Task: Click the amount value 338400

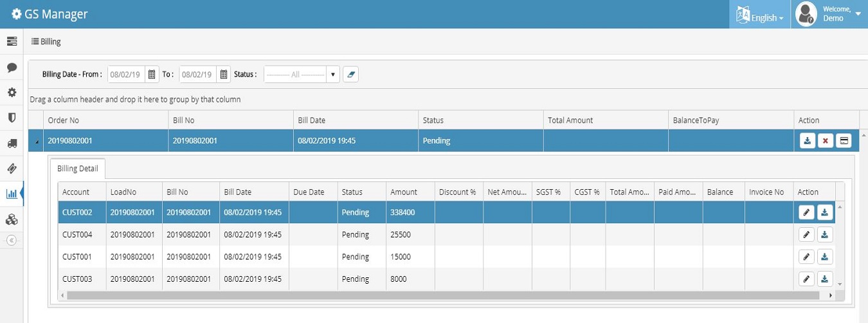Action: [x=402, y=212]
